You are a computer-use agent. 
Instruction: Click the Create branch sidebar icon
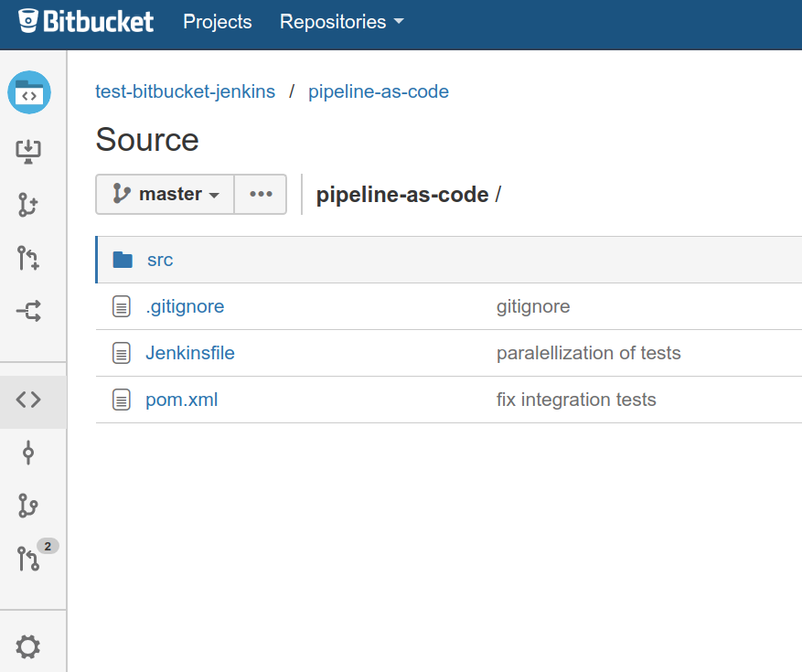pyautogui.click(x=29, y=205)
